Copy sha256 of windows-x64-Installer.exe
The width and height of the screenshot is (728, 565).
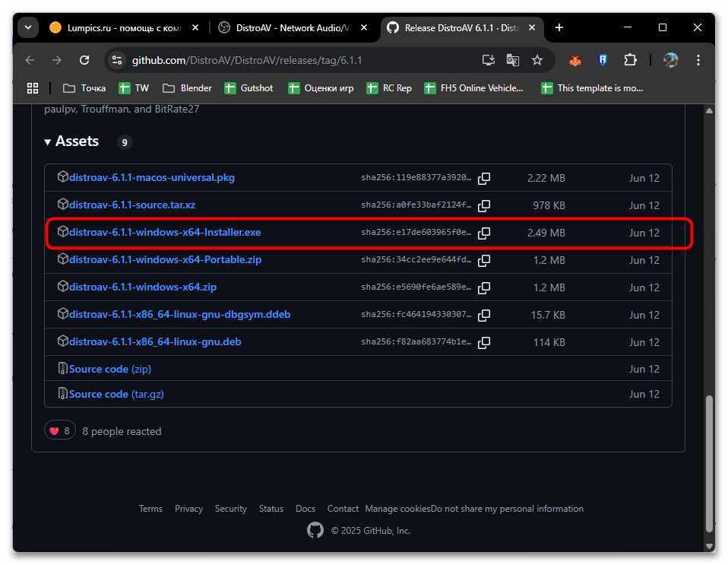coord(484,233)
